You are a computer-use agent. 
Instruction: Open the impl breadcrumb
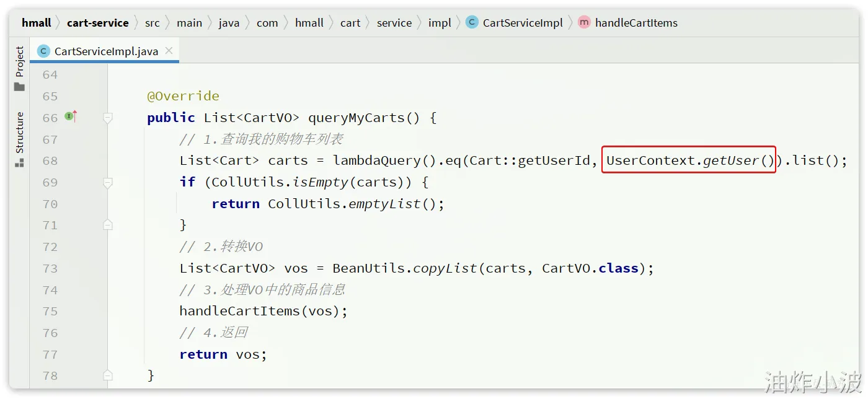click(x=440, y=23)
